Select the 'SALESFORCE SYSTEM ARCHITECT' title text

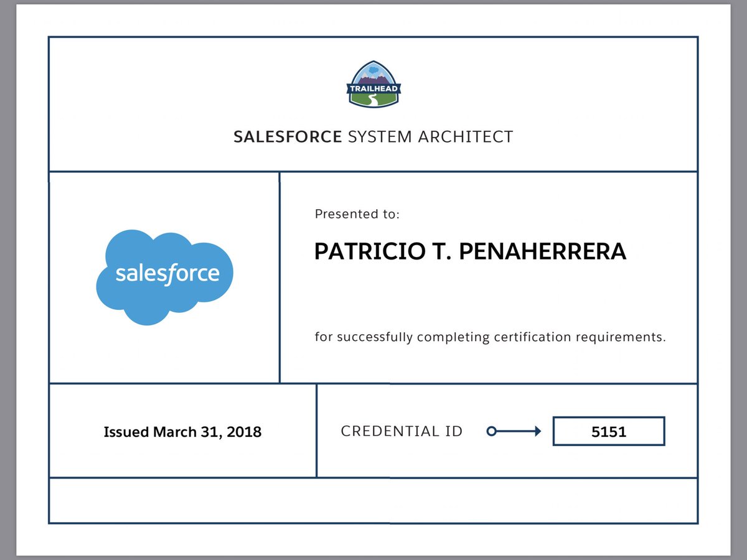coord(374,137)
